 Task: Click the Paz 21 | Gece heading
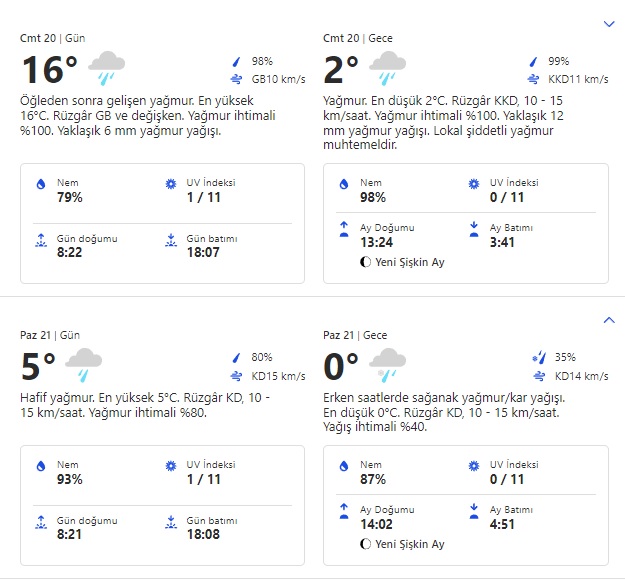click(357, 335)
